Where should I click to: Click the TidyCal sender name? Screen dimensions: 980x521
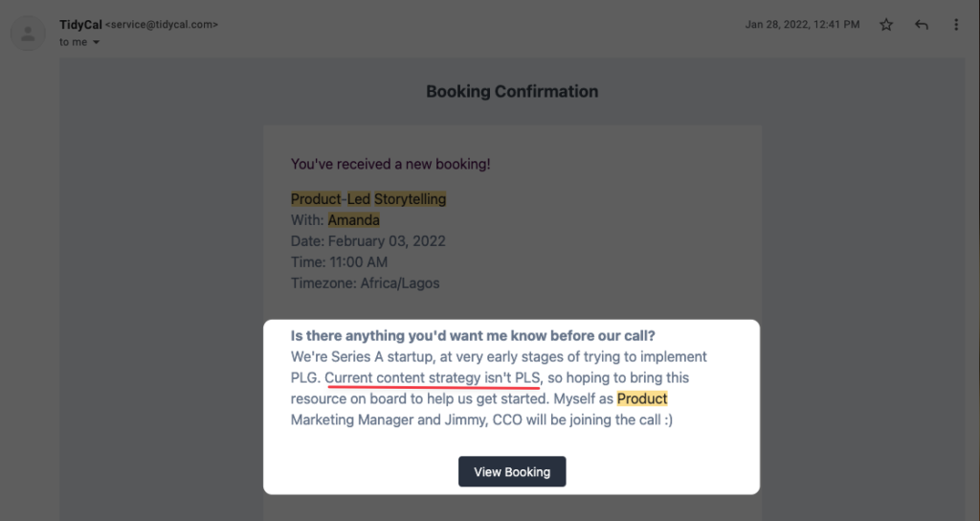pos(80,24)
